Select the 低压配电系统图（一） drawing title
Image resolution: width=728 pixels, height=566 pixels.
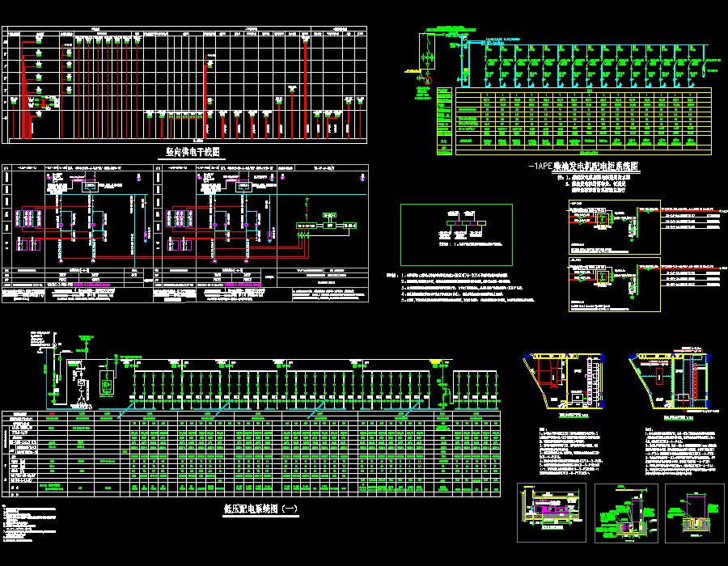pos(260,509)
